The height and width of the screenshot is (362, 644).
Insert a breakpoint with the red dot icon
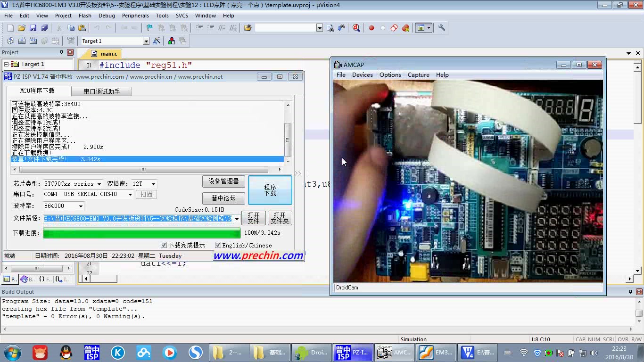tap(372, 28)
